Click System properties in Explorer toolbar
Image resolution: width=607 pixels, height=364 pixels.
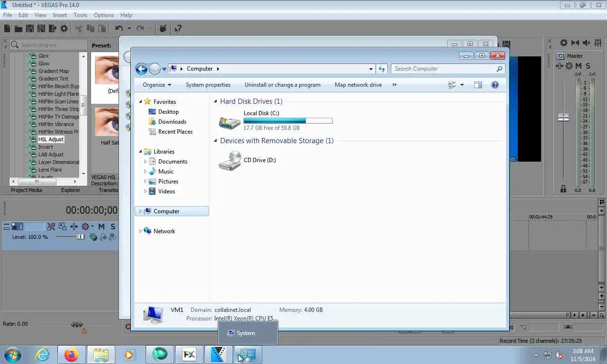click(208, 85)
